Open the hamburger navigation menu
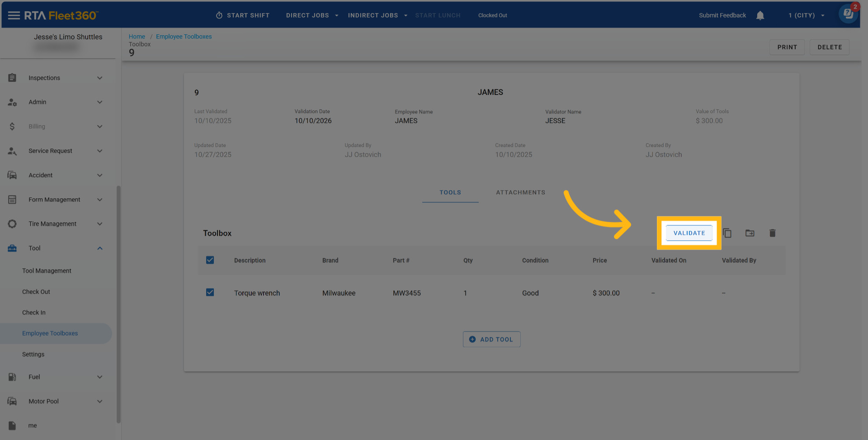This screenshot has height=440, width=868. (14, 15)
